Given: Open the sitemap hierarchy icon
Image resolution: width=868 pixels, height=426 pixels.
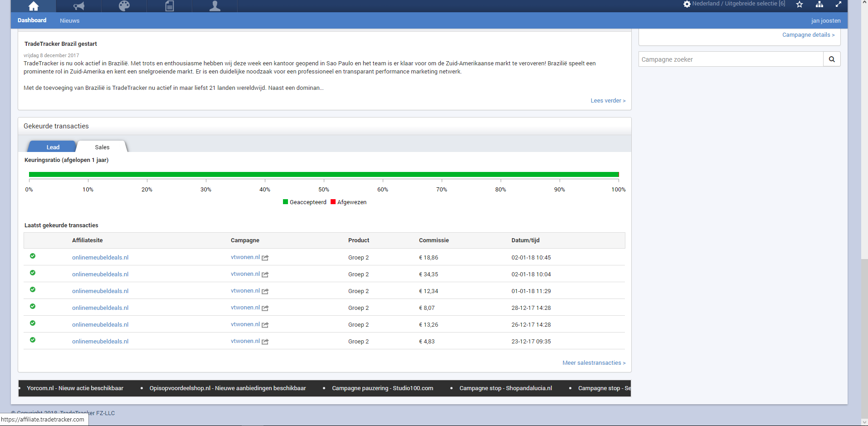Looking at the screenshot, I should point(819,4).
